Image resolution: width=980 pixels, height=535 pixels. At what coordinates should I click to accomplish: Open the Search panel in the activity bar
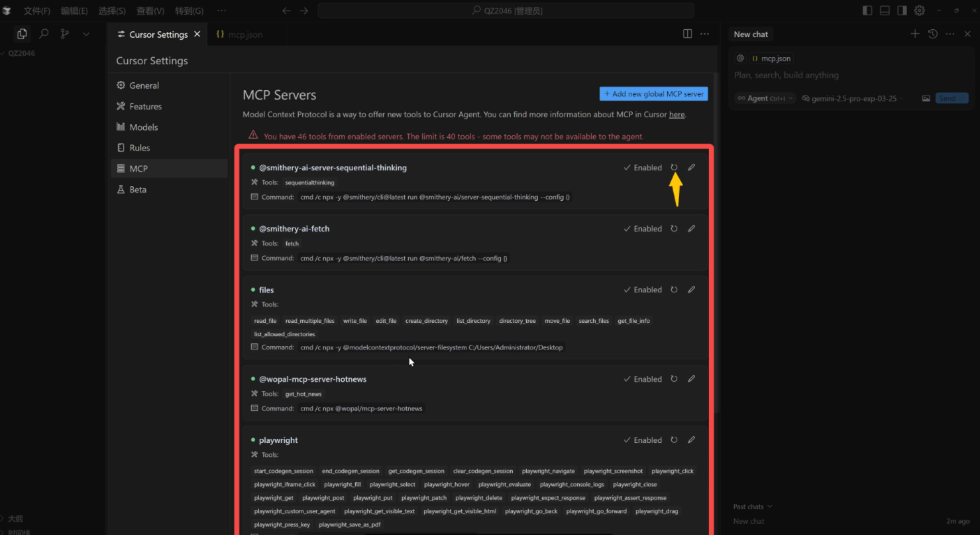(44, 32)
